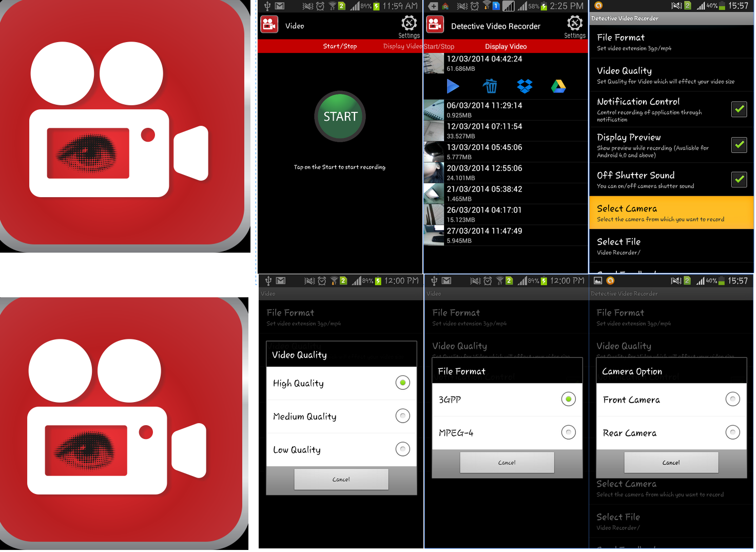
Task: Open the highlighted Display Video tab above the video list
Action: click(506, 46)
